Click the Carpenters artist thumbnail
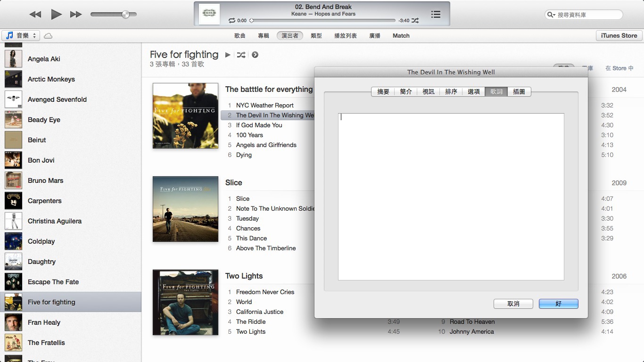 pos(13,201)
